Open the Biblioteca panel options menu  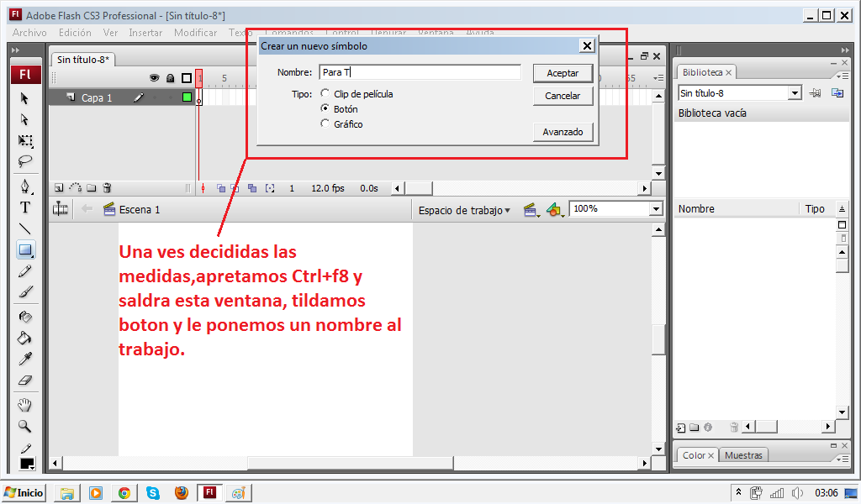pos(843,76)
